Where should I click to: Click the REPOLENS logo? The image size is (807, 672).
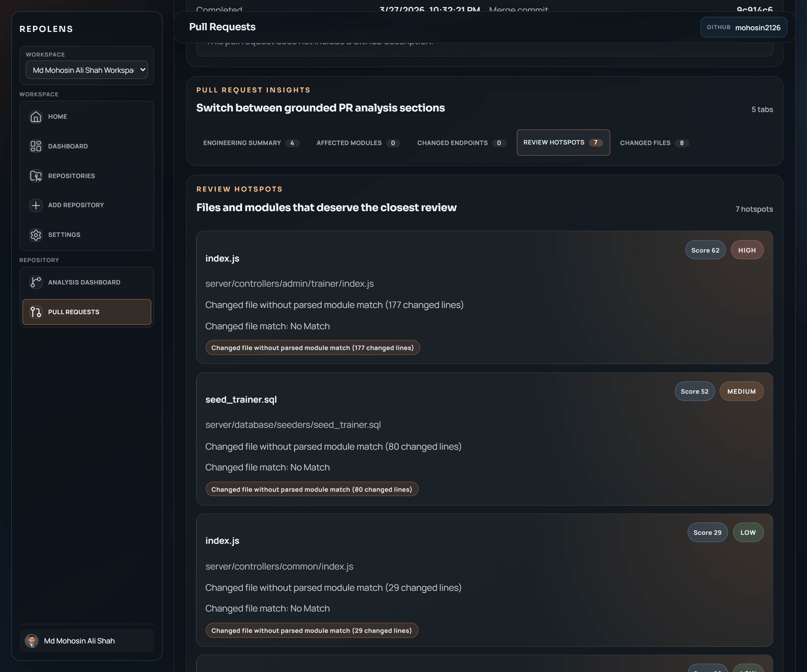(x=46, y=28)
